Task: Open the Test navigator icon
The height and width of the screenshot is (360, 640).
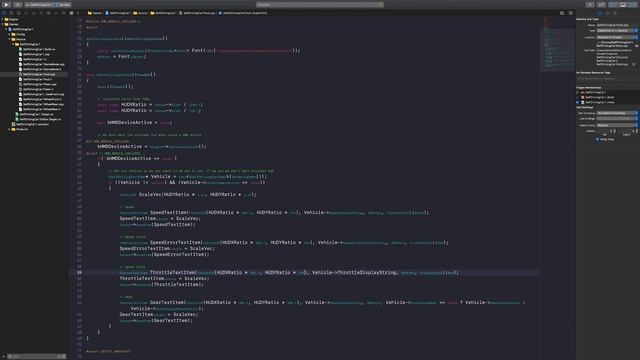Action: (41, 13)
